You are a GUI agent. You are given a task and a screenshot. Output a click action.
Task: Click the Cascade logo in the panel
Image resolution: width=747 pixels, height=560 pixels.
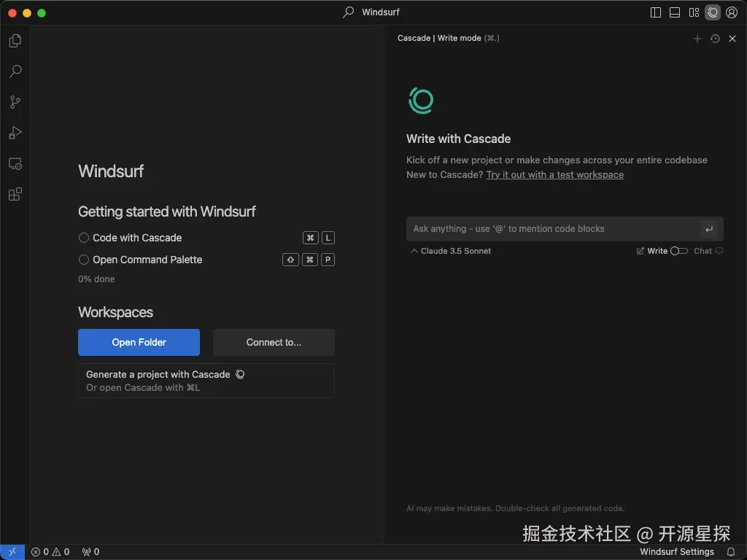[x=421, y=101]
